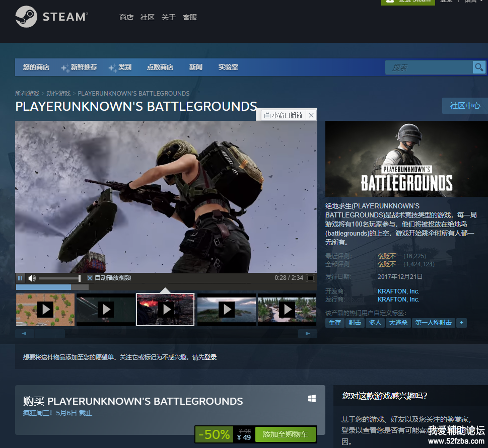The width and height of the screenshot is (488, 448).
Task: Click the Windows platform icon
Action: pyautogui.click(x=312, y=399)
